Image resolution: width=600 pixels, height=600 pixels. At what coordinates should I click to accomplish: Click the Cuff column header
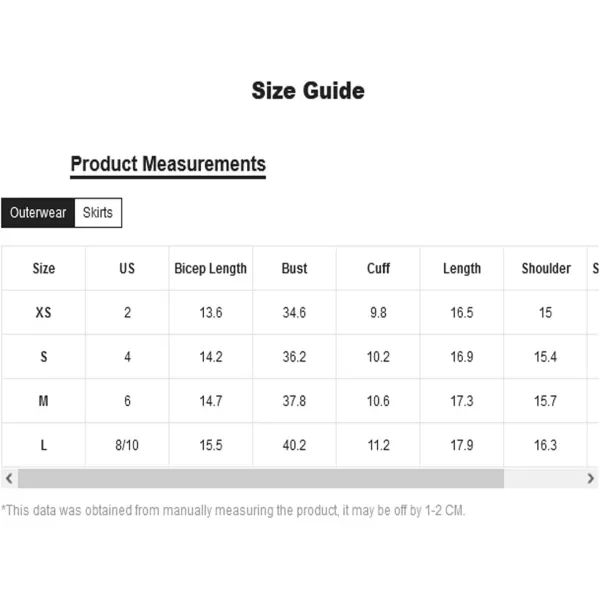pyautogui.click(x=378, y=268)
